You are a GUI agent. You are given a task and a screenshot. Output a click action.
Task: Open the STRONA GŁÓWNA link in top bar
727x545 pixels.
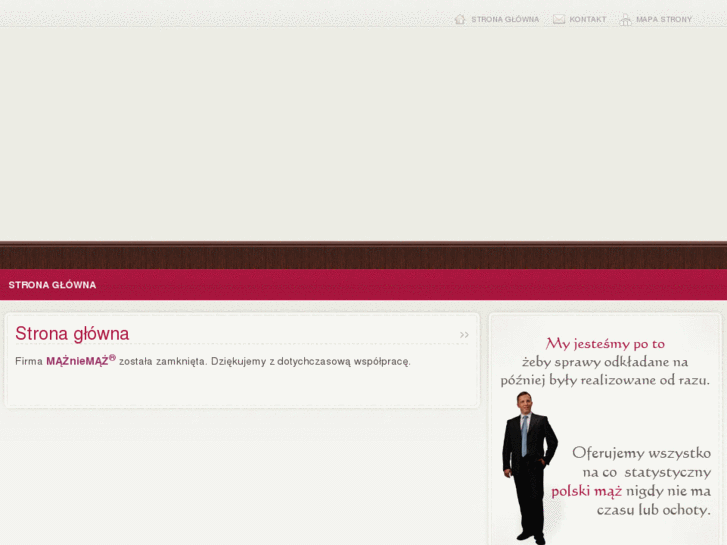505,19
